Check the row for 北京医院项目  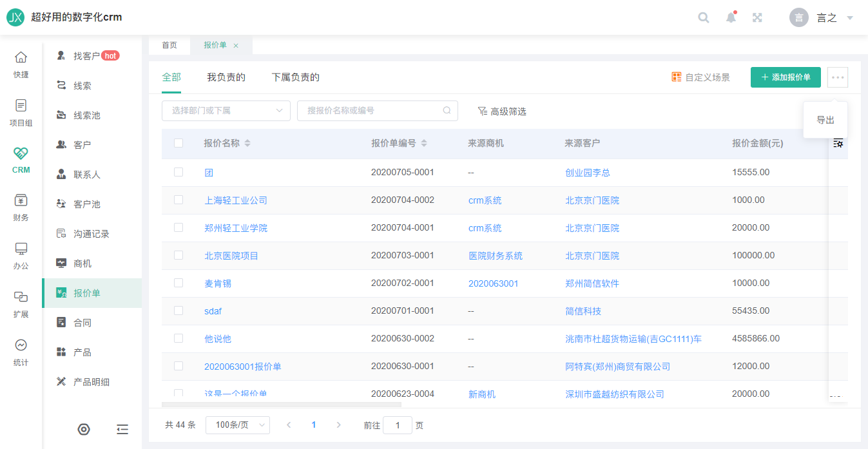(x=178, y=255)
